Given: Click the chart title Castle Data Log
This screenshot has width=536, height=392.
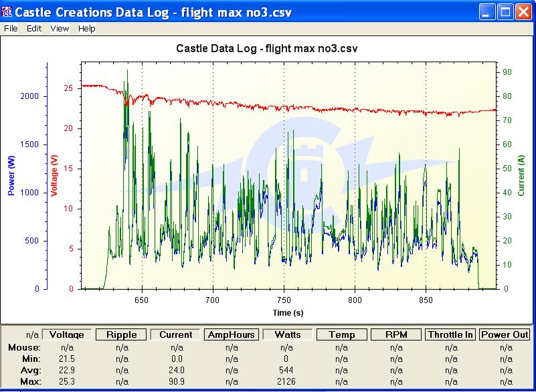Looking at the screenshot, I should [x=266, y=48].
